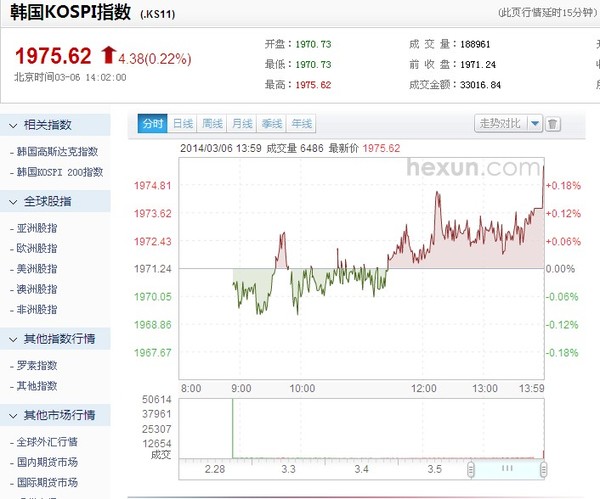Open the 韩国KOSPI 200指数 link

[60, 172]
